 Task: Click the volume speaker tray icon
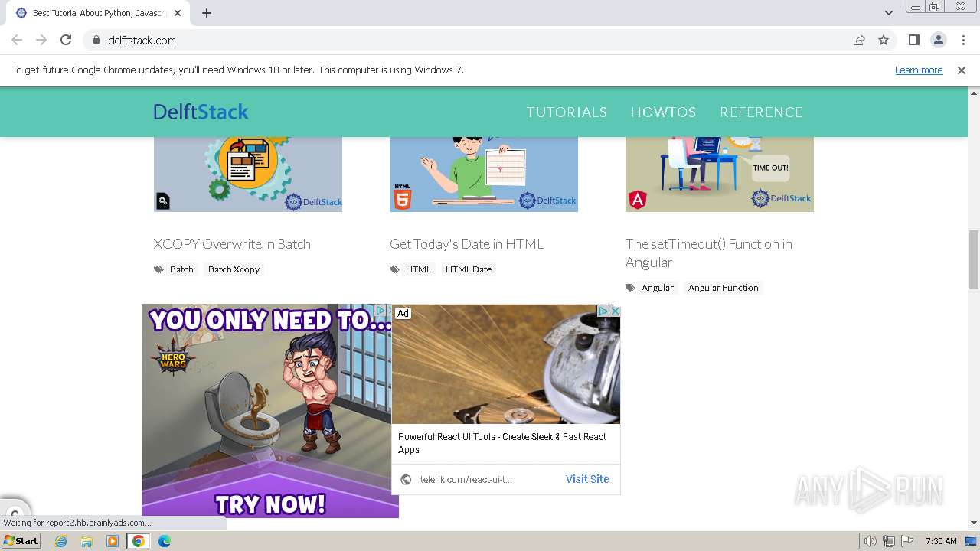tap(871, 541)
